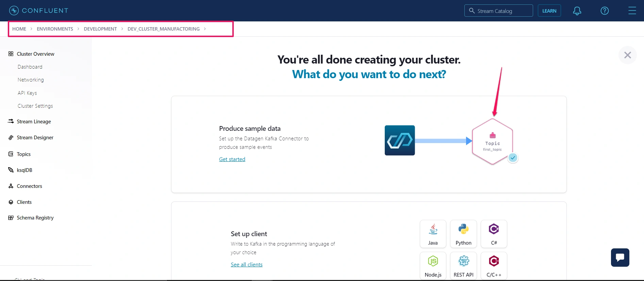Open Cluster Settings in the sidebar
Viewport: 644px width, 281px height.
pyautogui.click(x=35, y=106)
